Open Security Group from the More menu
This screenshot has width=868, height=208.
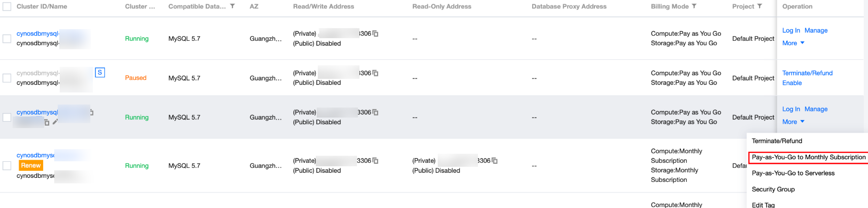[x=773, y=189]
